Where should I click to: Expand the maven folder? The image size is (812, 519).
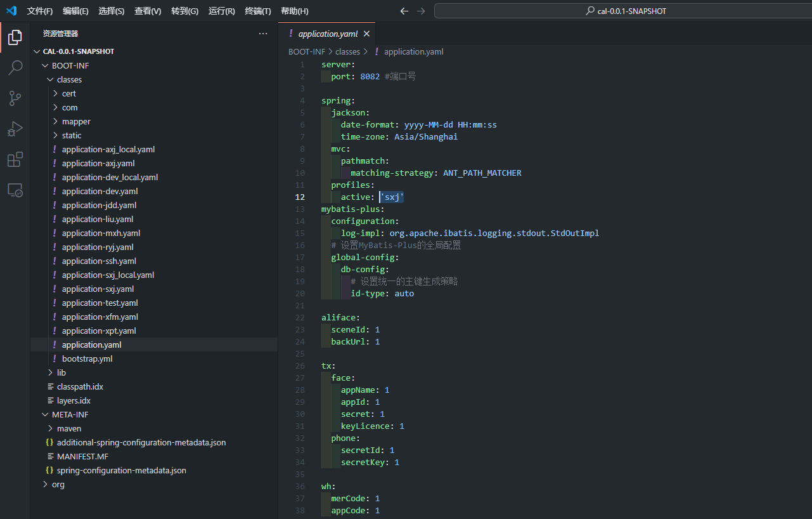pos(68,428)
